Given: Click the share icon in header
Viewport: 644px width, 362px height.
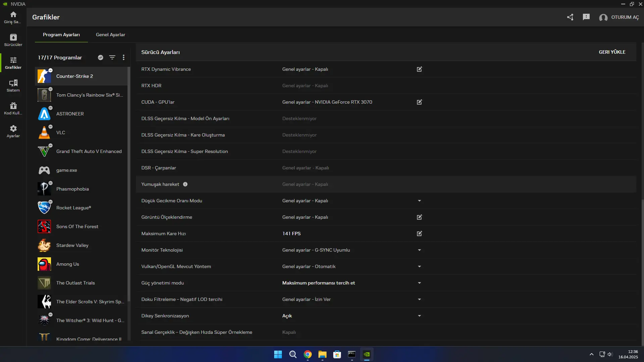Looking at the screenshot, I should click(x=570, y=17).
